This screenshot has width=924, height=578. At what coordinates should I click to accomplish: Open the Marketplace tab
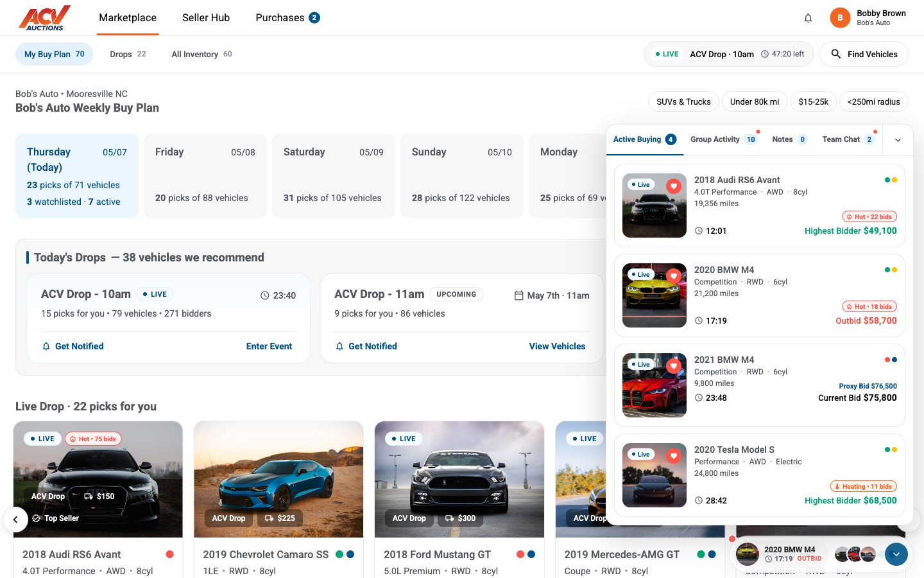(x=128, y=18)
